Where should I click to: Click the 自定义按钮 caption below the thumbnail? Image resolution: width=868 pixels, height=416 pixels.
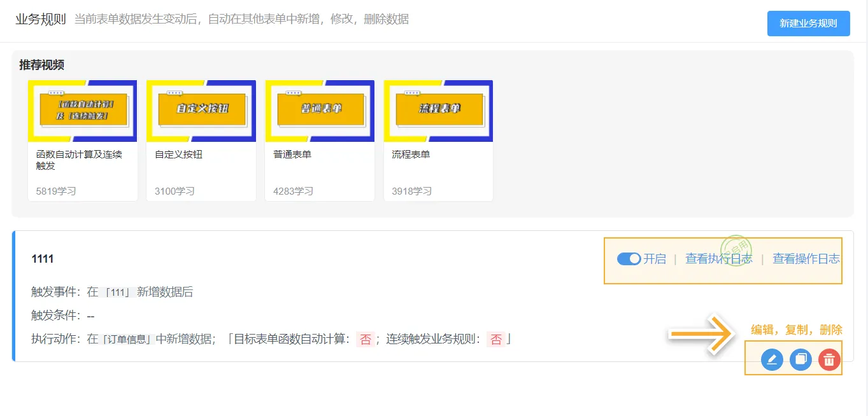click(x=178, y=155)
